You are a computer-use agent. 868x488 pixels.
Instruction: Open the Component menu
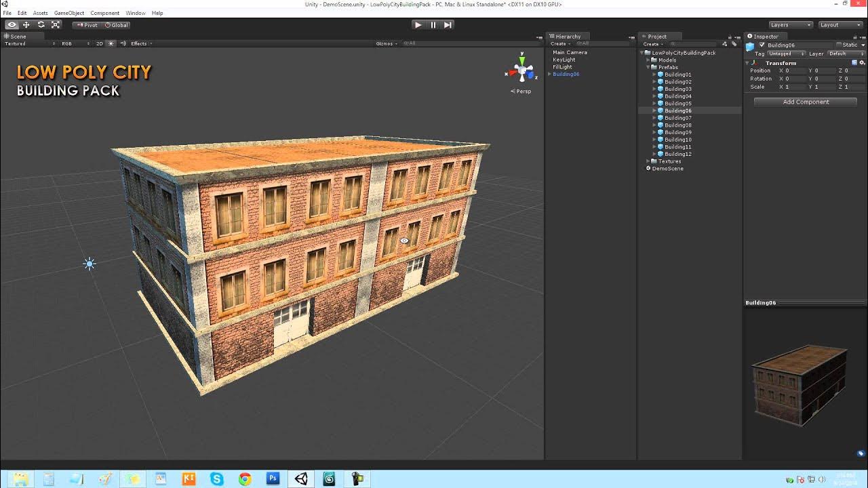point(105,13)
